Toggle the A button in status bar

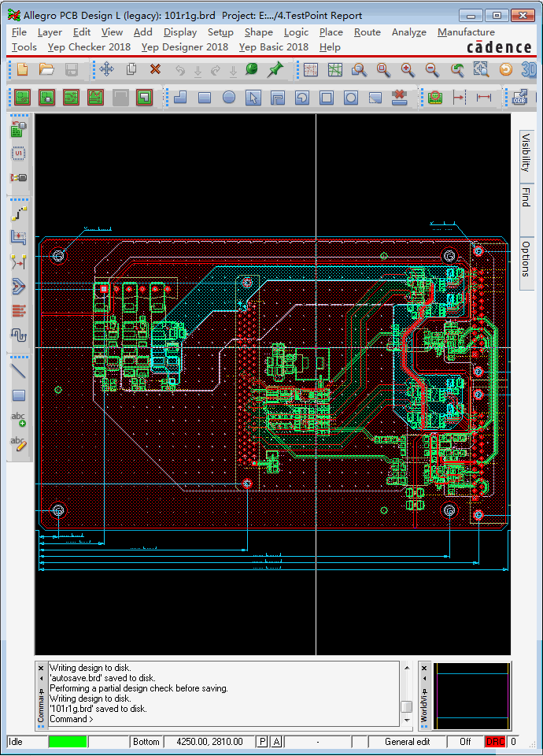click(x=276, y=742)
